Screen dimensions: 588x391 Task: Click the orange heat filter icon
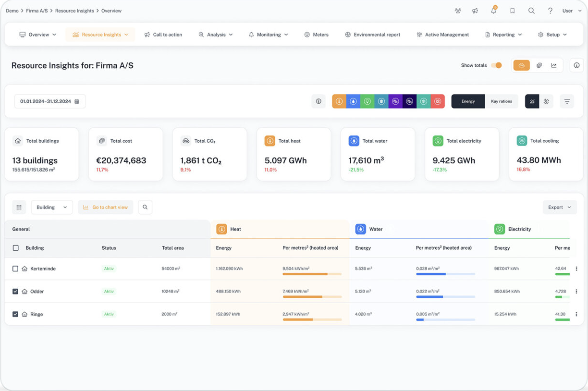point(339,101)
